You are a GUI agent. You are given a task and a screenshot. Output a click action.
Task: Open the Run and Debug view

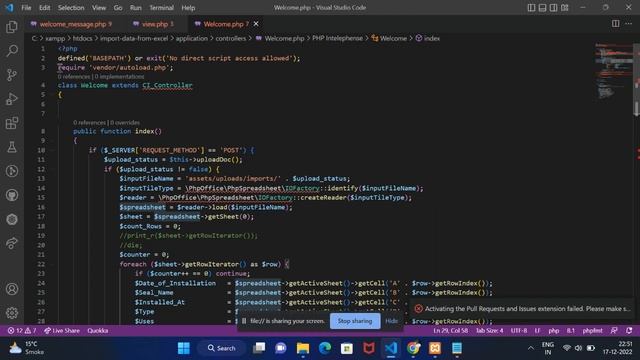click(12, 99)
